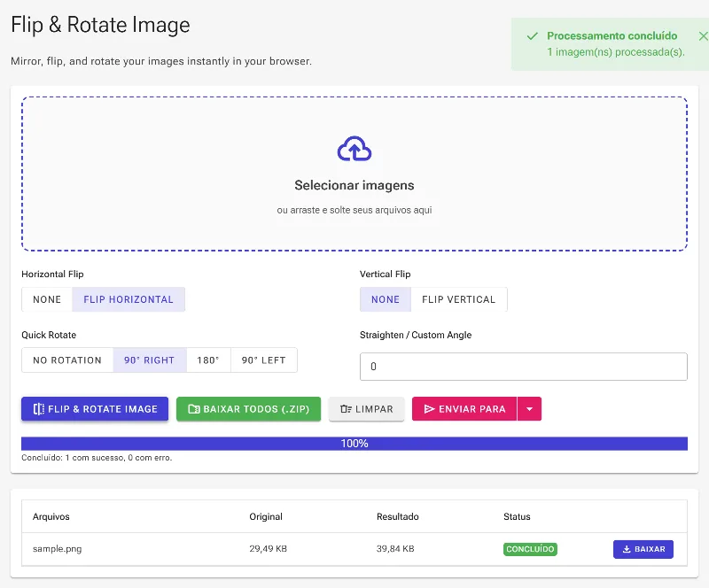Viewport: 709px width, 588px height.
Task: Click the Arquivos column header
Action: click(x=51, y=516)
